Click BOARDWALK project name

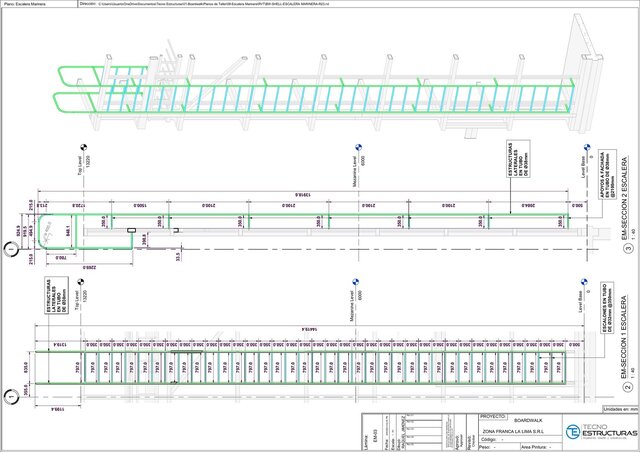pyautogui.click(x=528, y=420)
